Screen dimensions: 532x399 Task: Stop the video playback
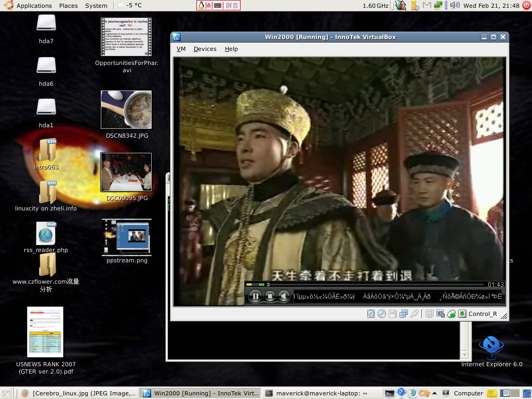click(x=270, y=296)
